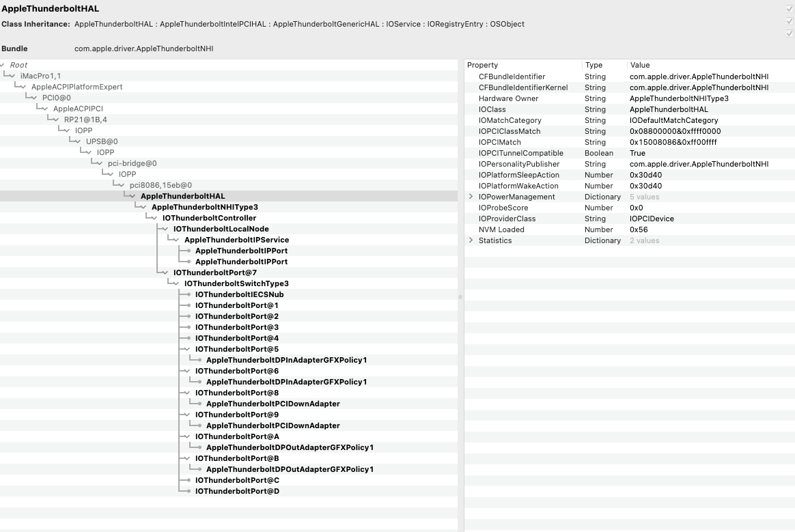Toggle the middle checkbox in the header
The image size is (795, 532).
[x=790, y=21]
